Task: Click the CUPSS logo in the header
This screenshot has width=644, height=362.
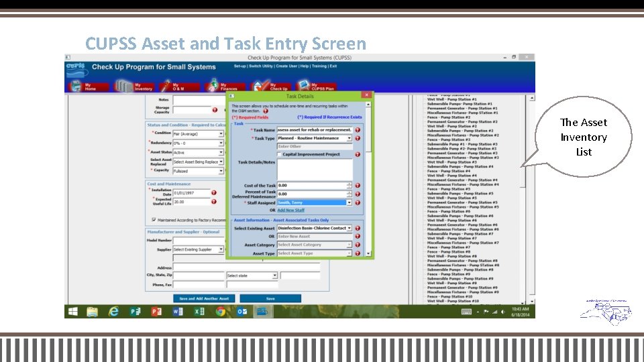Action: tap(76, 69)
